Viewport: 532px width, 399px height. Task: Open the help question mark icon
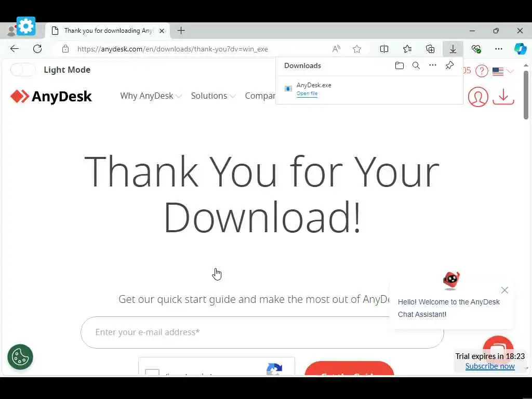pos(482,71)
